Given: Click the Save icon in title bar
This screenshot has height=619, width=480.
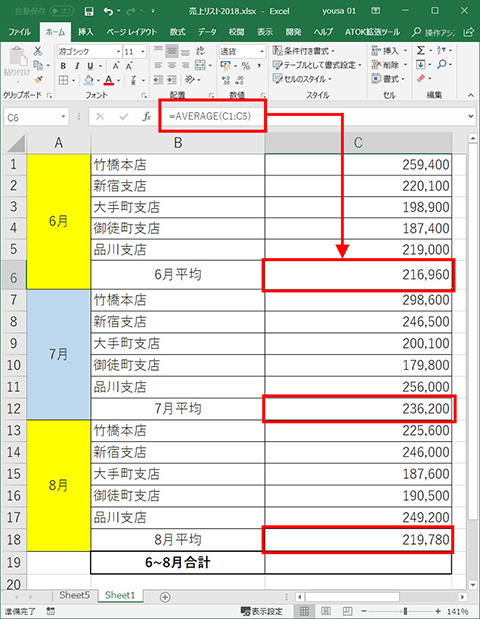Looking at the screenshot, I should (x=89, y=11).
